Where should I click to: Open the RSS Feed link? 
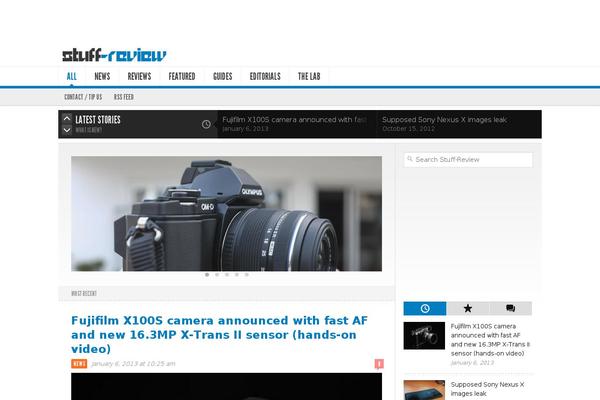(124, 97)
